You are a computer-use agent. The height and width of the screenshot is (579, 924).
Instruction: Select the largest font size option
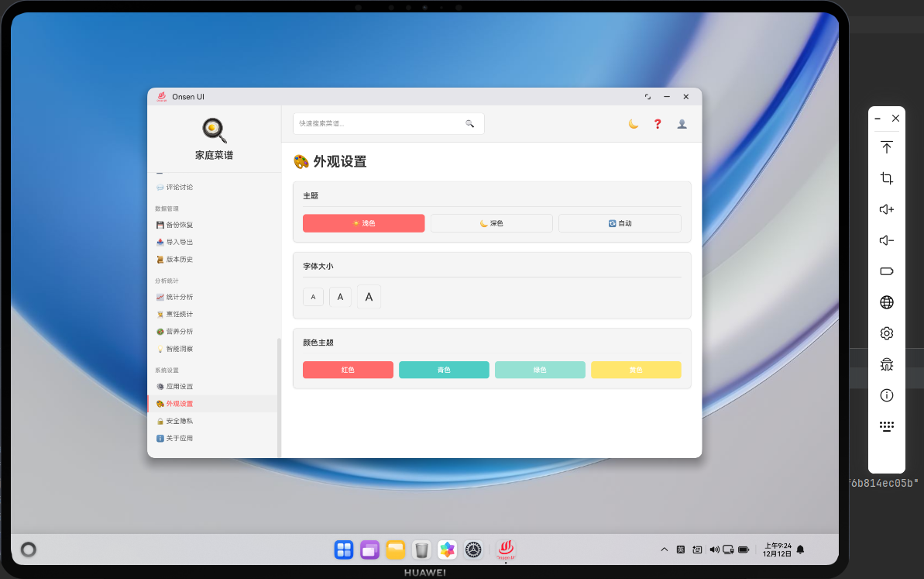click(x=369, y=296)
